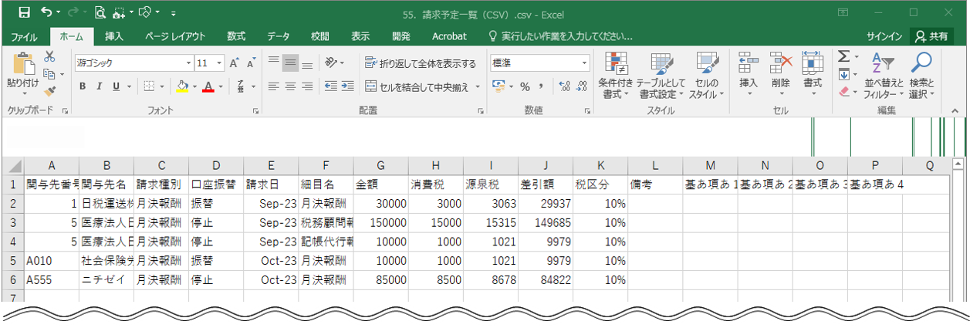Click the AutoSum sigma icon
The image size is (980, 328).
point(844,56)
